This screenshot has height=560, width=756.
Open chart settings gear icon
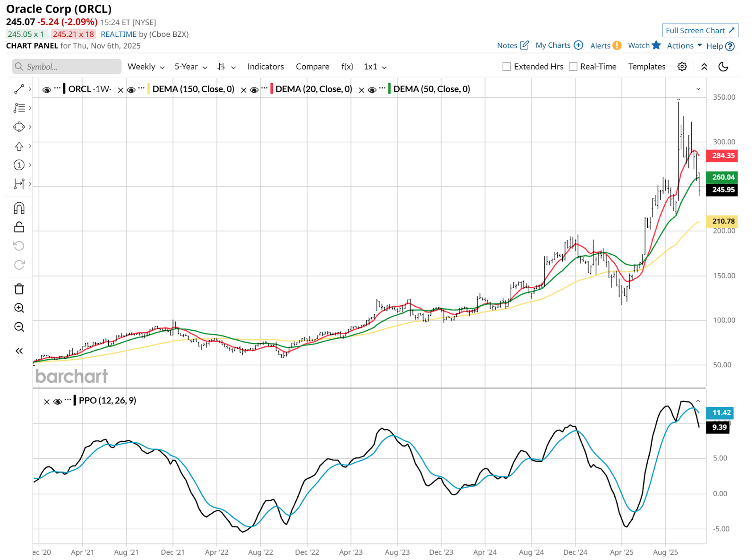click(x=682, y=67)
